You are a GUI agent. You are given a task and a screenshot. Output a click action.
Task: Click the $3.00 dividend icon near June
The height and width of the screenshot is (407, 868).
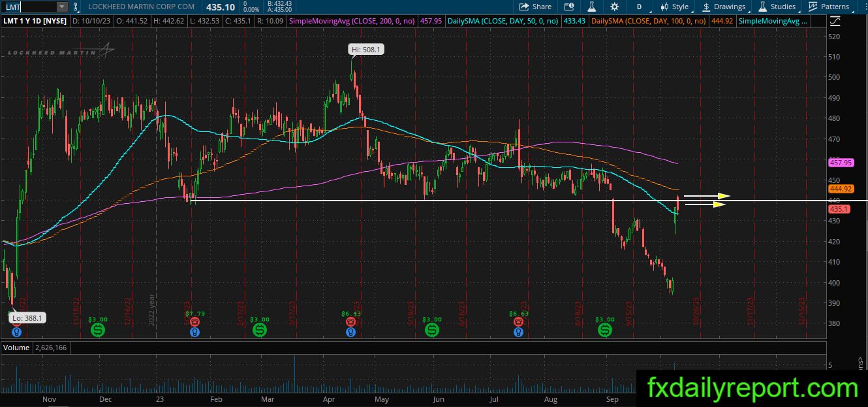point(432,331)
